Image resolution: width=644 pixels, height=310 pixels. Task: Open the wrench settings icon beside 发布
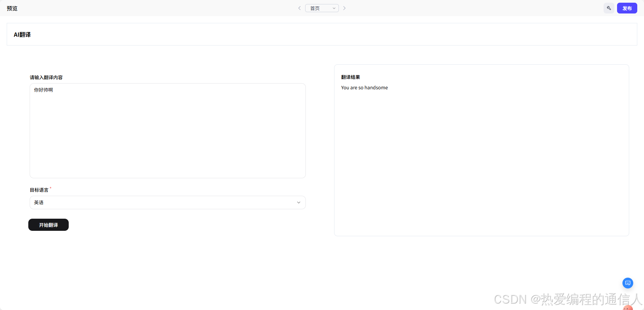pyautogui.click(x=609, y=8)
